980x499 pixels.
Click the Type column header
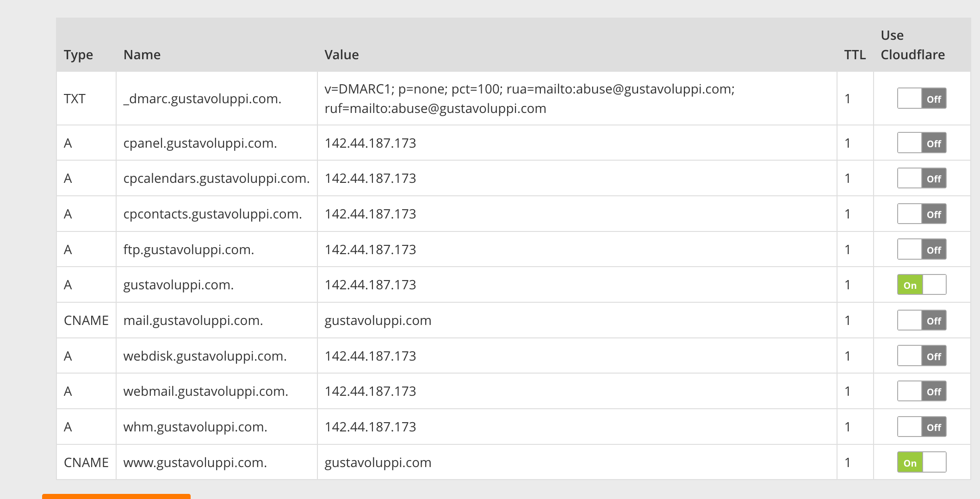pos(78,55)
